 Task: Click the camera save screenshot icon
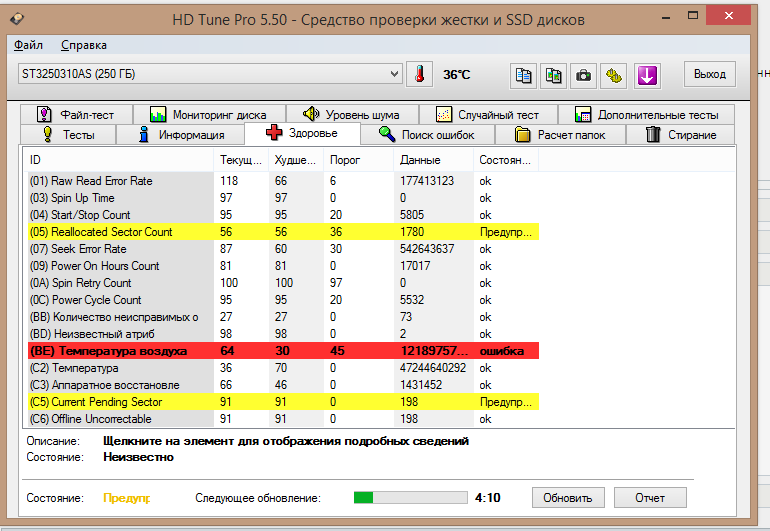click(x=583, y=76)
